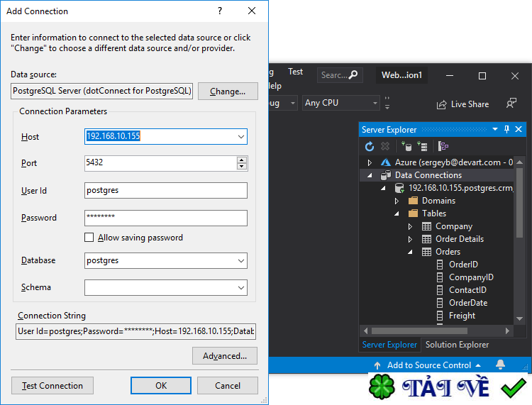Expand the Company table

pos(410,226)
